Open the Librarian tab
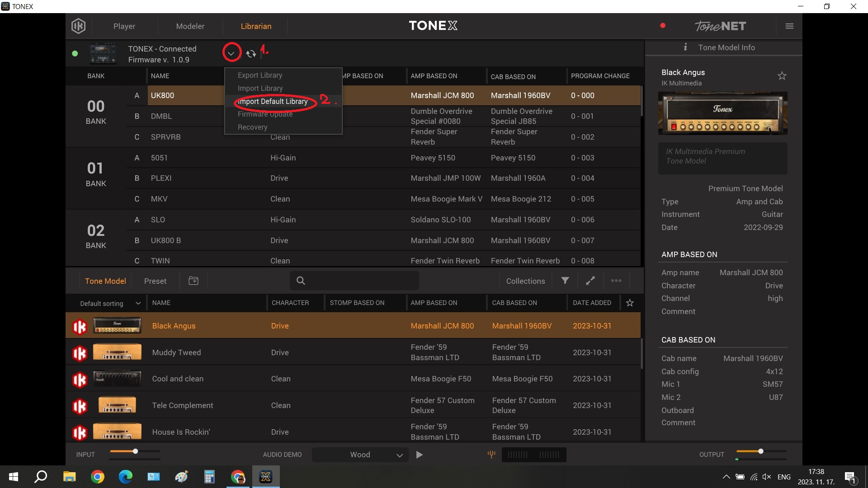The image size is (868, 488). click(x=256, y=26)
